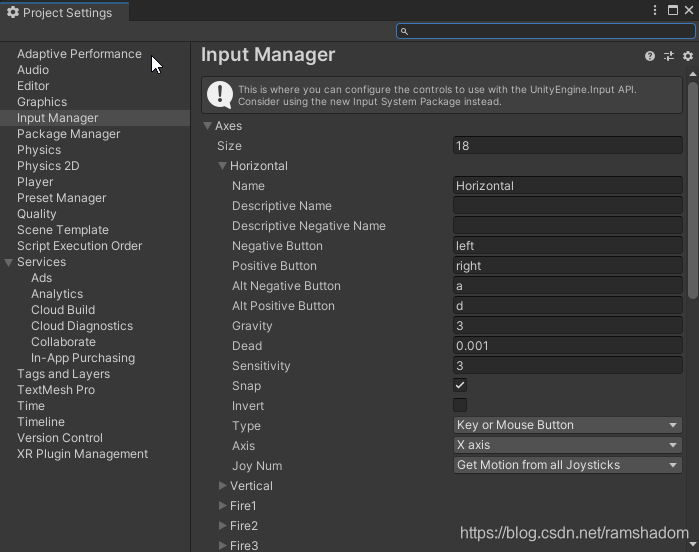699x552 pixels.
Task: Open the Input Manager gear settings menu
Action: [688, 57]
